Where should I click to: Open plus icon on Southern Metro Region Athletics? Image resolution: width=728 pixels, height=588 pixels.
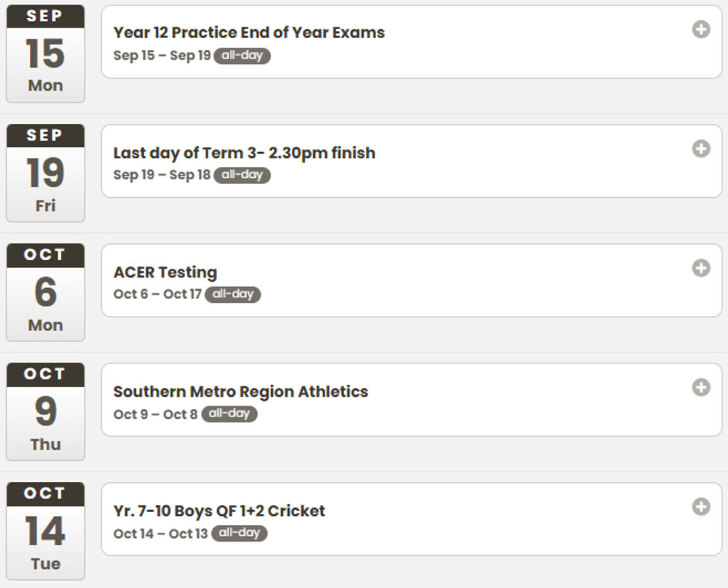[x=701, y=387]
